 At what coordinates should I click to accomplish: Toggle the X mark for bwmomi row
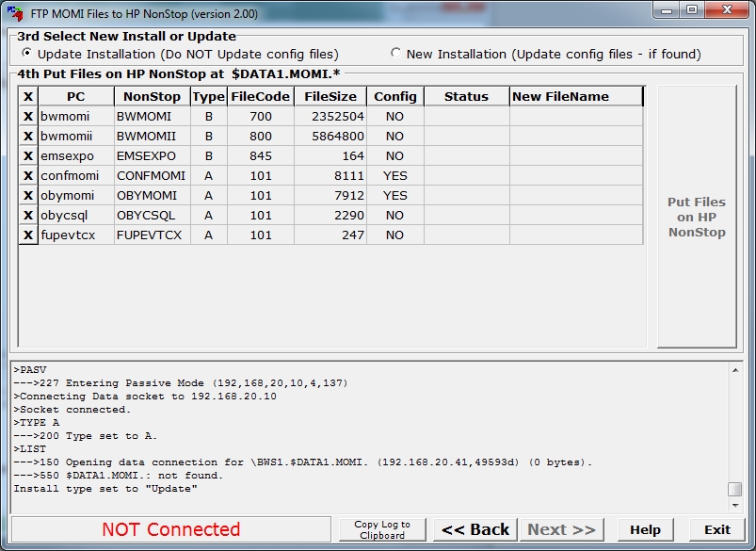28,117
